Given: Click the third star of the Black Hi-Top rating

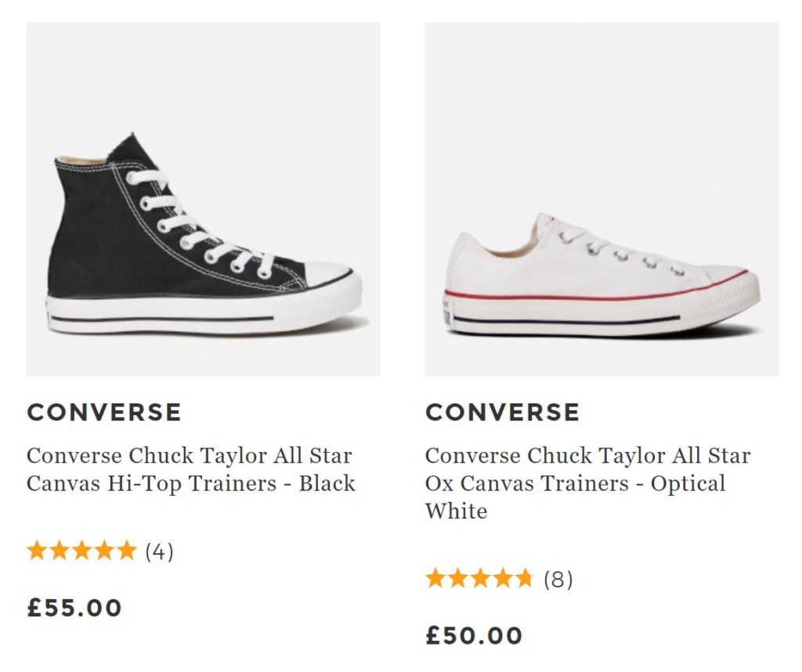Looking at the screenshot, I should [x=81, y=551].
